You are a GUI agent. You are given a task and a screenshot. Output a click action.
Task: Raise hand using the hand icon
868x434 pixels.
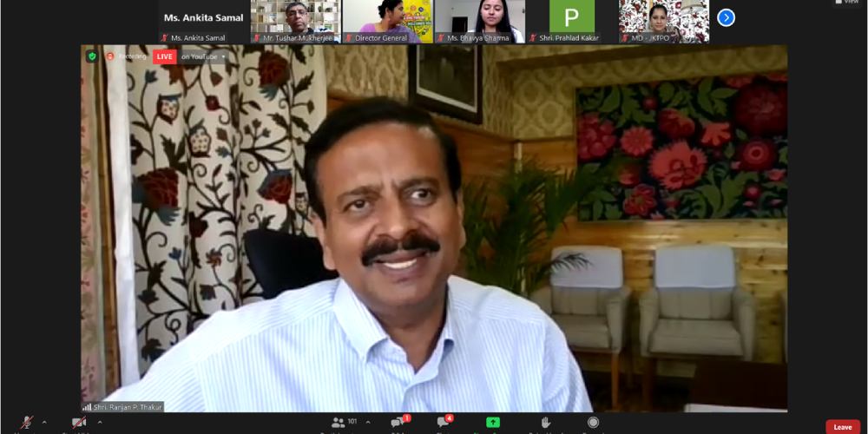pos(546,423)
